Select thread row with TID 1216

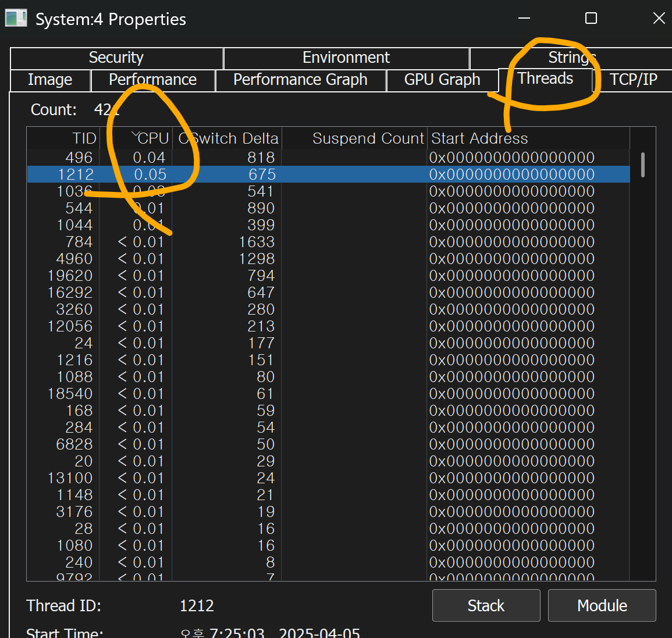[328, 360]
